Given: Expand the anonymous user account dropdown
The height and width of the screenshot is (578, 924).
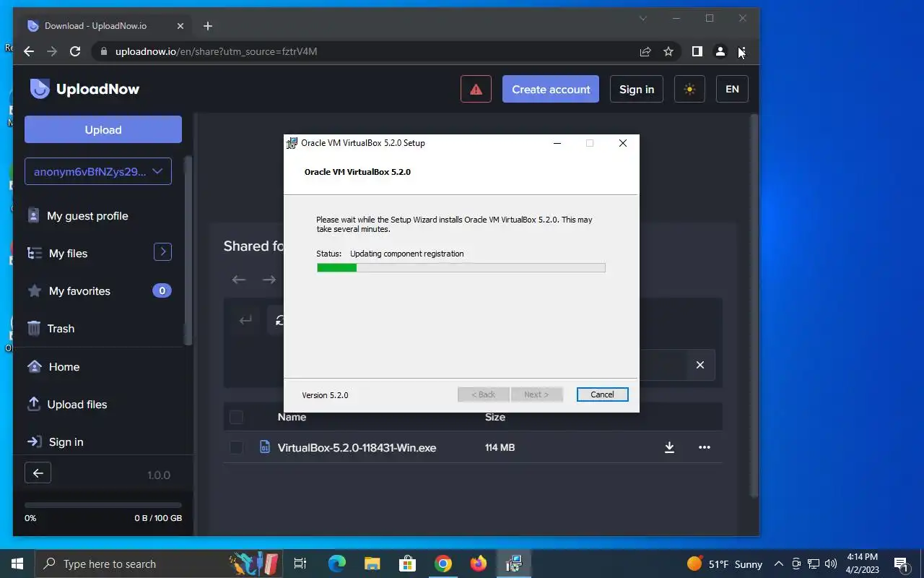Looking at the screenshot, I should [98, 172].
